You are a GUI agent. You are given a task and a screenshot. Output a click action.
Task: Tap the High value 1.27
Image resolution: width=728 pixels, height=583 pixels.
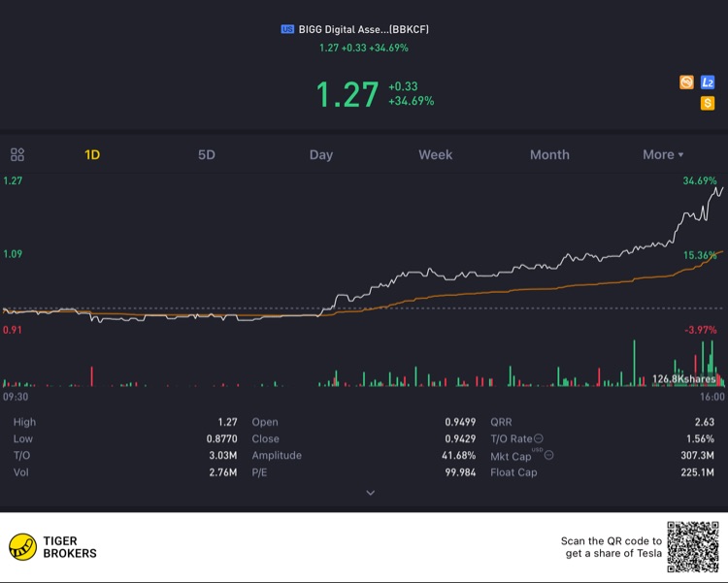227,422
